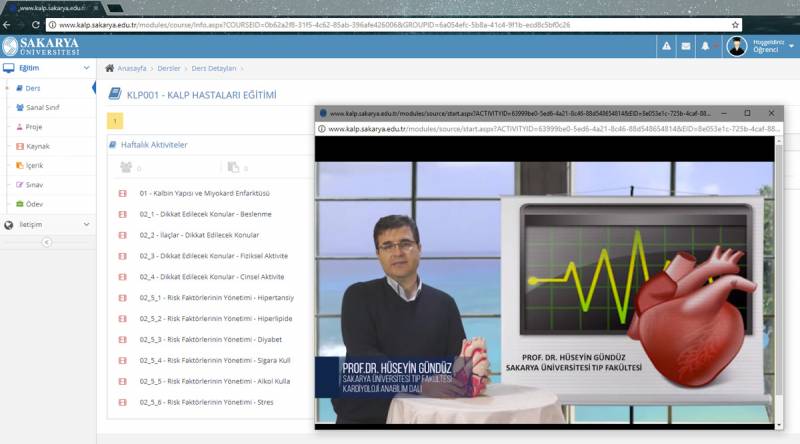Collapse the Eğitim sidebar section

point(86,68)
